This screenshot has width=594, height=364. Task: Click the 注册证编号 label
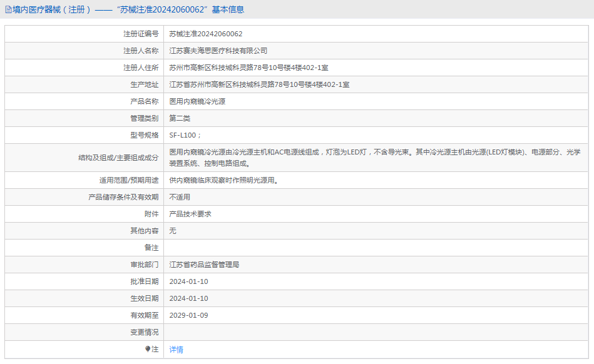point(141,34)
